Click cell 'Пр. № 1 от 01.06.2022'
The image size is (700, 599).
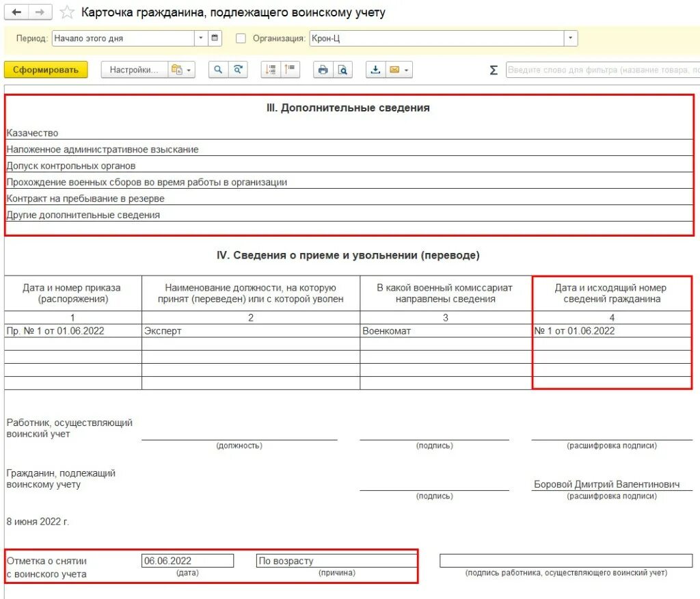(x=73, y=330)
